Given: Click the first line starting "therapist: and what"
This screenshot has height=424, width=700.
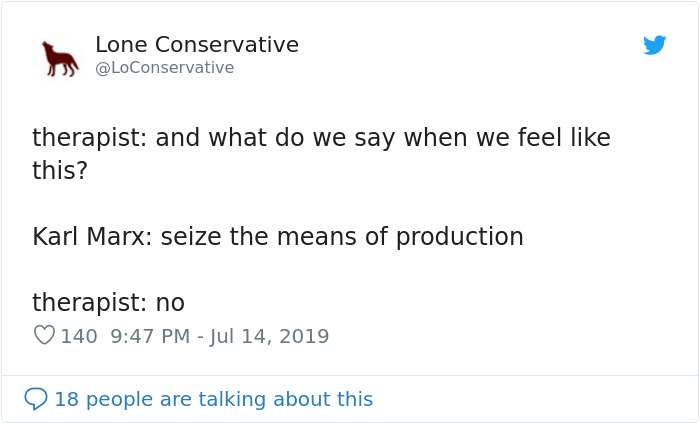Looking at the screenshot, I should click(320, 137).
